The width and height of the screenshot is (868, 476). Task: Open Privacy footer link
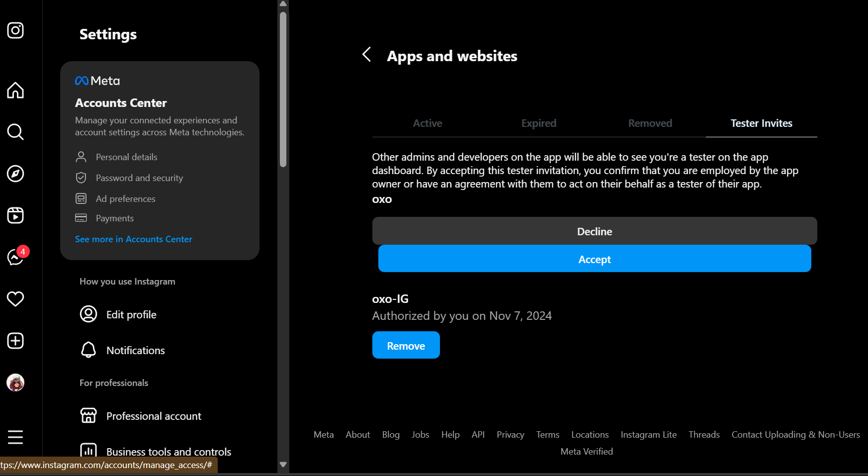511,435
